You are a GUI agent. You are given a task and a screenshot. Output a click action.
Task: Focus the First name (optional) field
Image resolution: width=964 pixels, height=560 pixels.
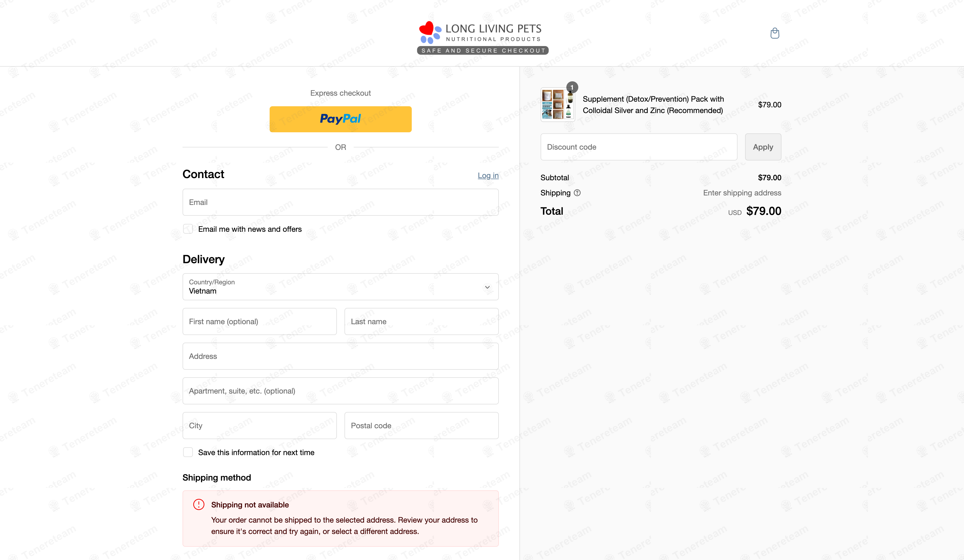pyautogui.click(x=260, y=321)
